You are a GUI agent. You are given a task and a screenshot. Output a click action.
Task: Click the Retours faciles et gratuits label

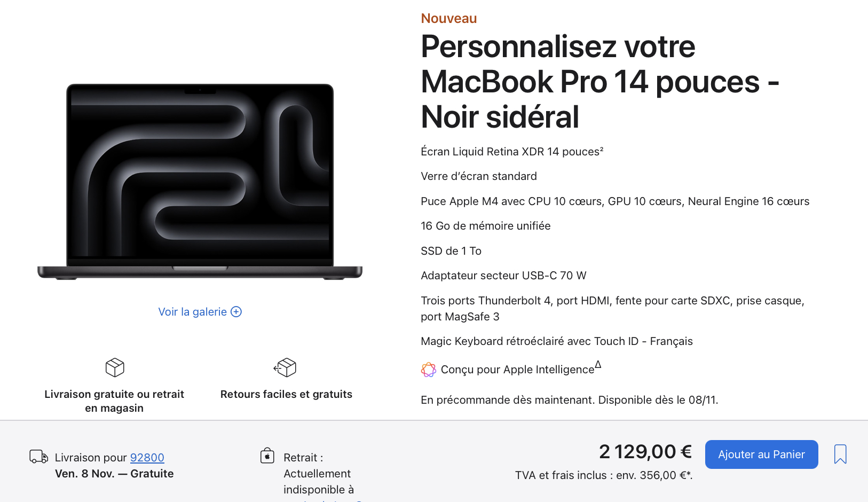tap(286, 394)
